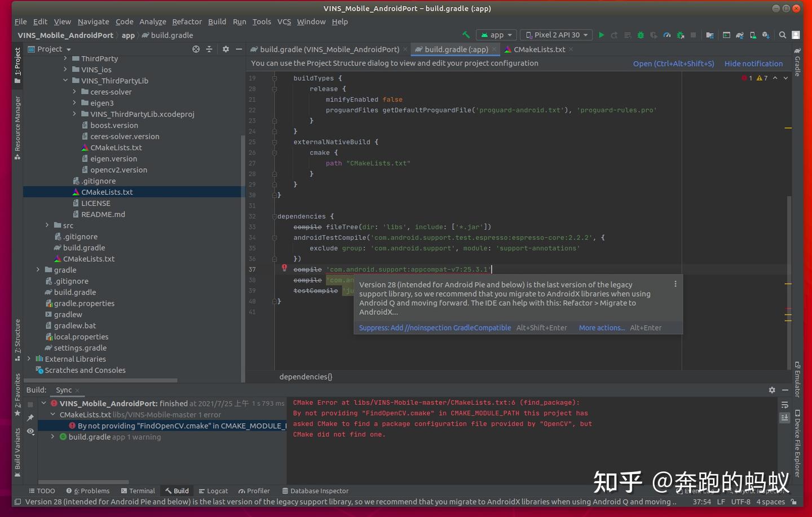
Task: Click the locate target icon in Project panel
Action: point(196,49)
